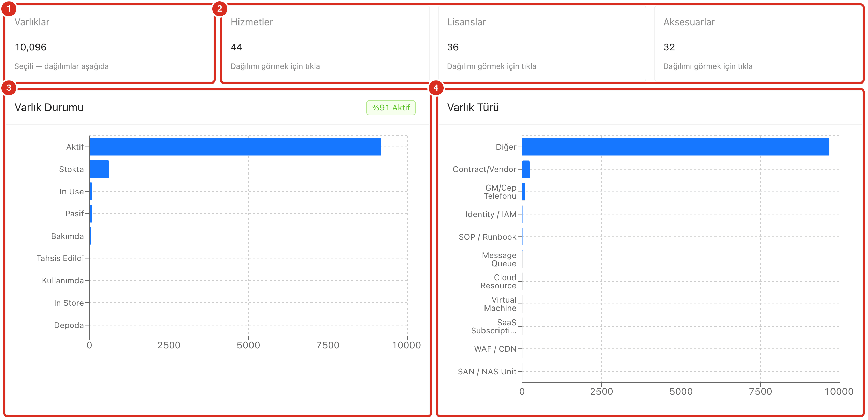Click the 'Identity / IAM' axis label
868x420 pixels.
[491, 214]
